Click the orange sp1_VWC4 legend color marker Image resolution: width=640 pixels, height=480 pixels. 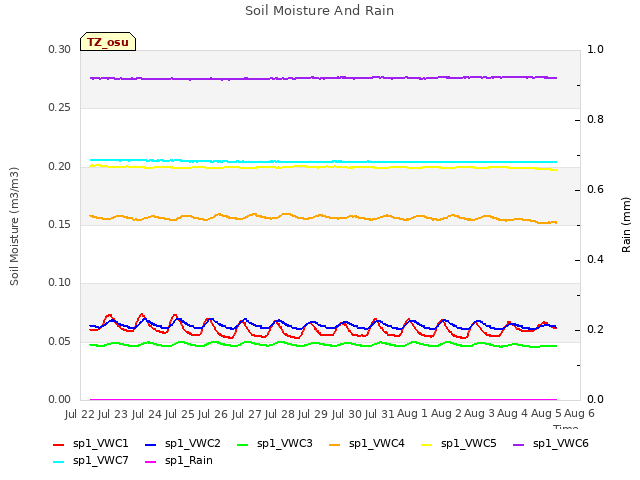(x=335, y=445)
